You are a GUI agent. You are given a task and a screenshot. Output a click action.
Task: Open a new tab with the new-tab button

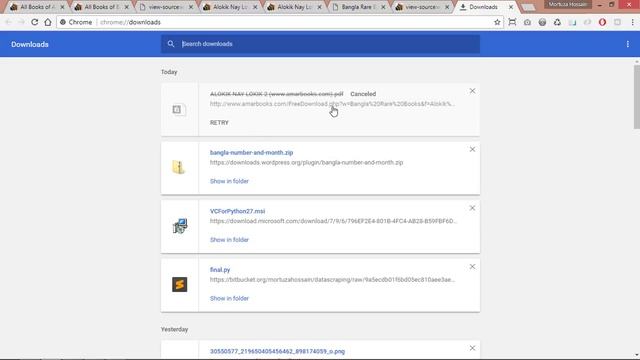528,7
